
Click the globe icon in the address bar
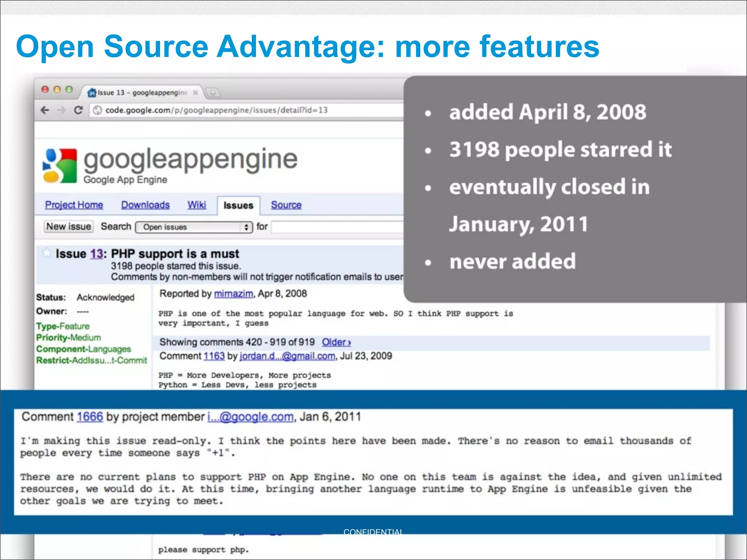coord(97,110)
